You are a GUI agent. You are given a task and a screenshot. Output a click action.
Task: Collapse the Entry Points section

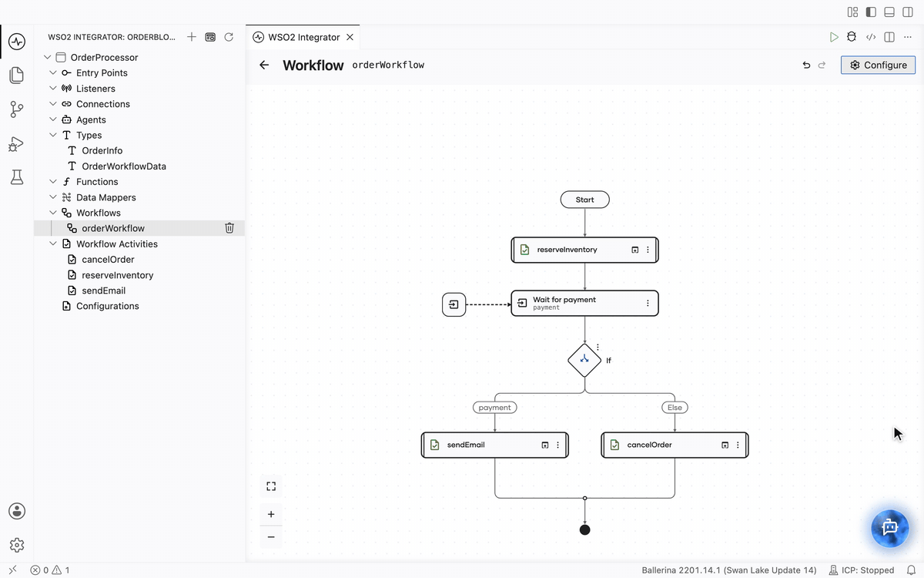(53, 72)
